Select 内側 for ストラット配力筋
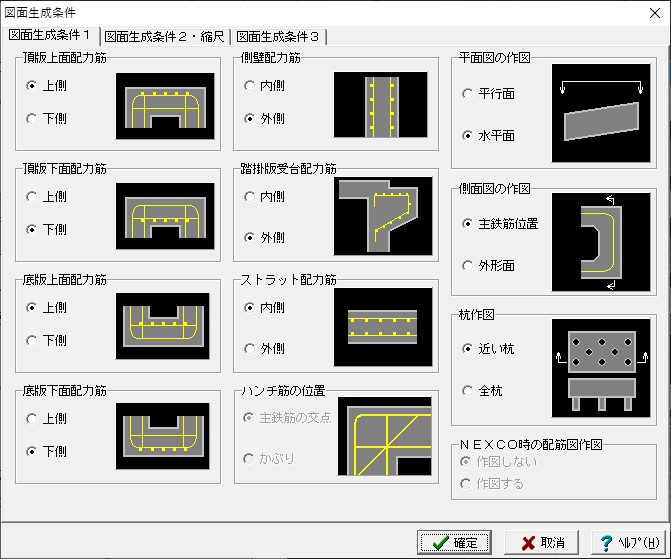Viewport: 671px width, 559px height. [x=264, y=308]
